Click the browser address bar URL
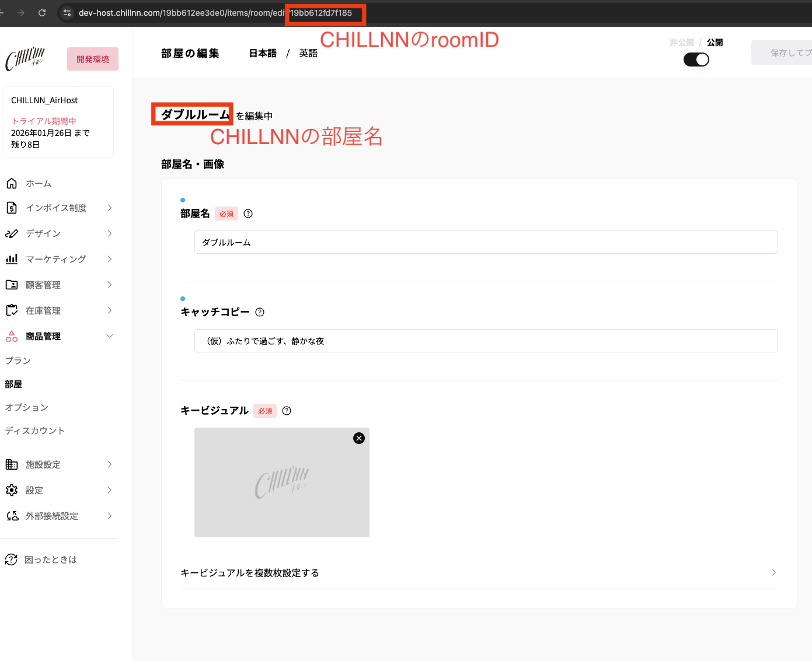The image size is (812, 661). tap(216, 13)
